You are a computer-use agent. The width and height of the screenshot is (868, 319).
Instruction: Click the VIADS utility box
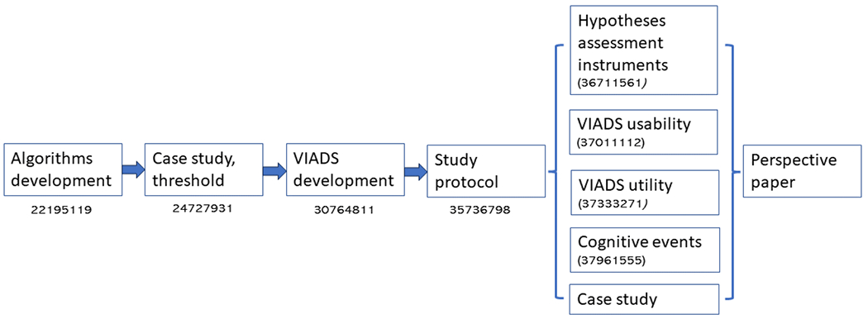[x=646, y=193]
